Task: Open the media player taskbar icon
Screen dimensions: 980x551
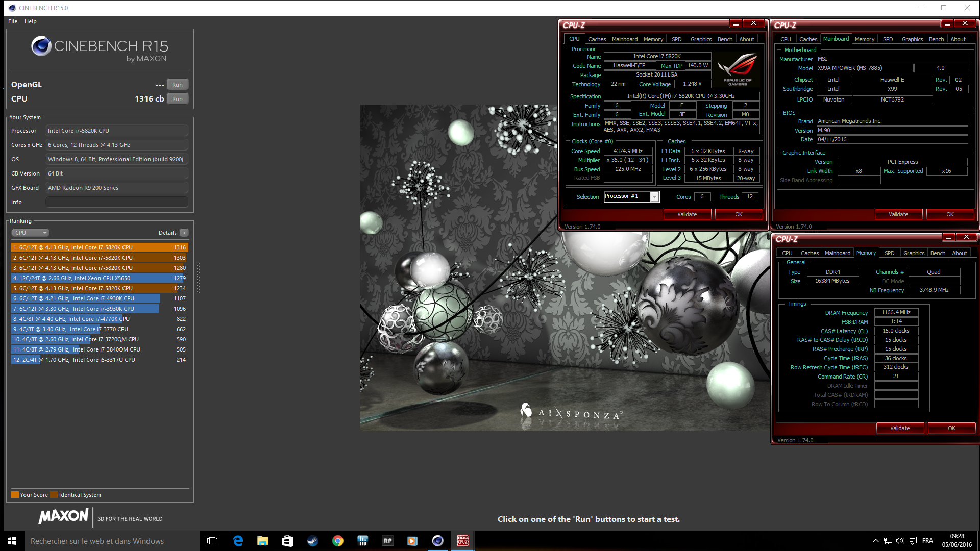Action: click(412, 541)
